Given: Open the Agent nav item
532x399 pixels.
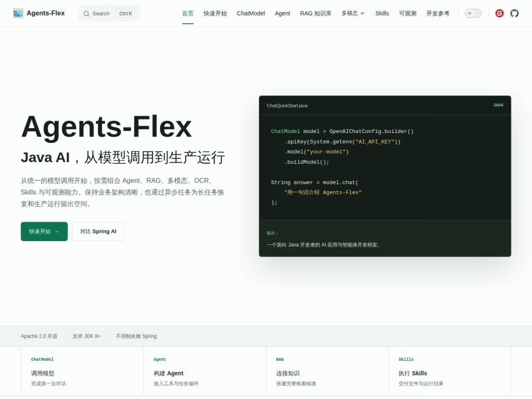Looking at the screenshot, I should [282, 13].
